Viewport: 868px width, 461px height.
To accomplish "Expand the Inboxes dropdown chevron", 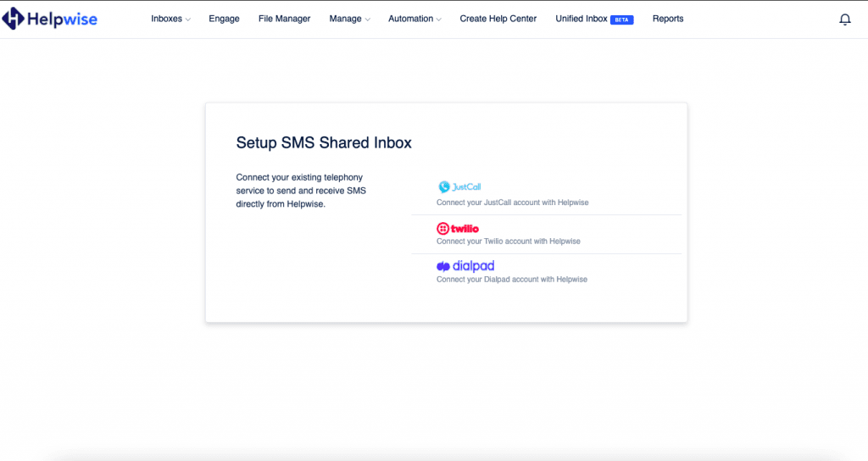I will (x=187, y=19).
